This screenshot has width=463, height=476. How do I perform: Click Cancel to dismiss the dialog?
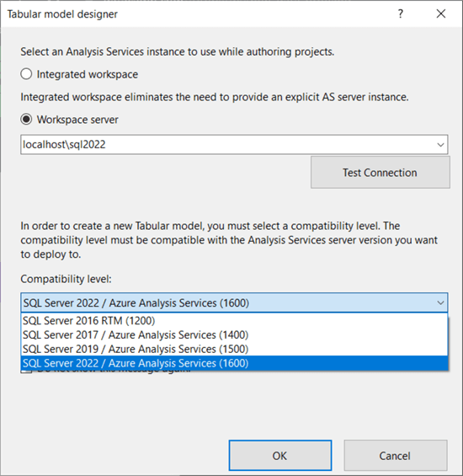click(396, 455)
